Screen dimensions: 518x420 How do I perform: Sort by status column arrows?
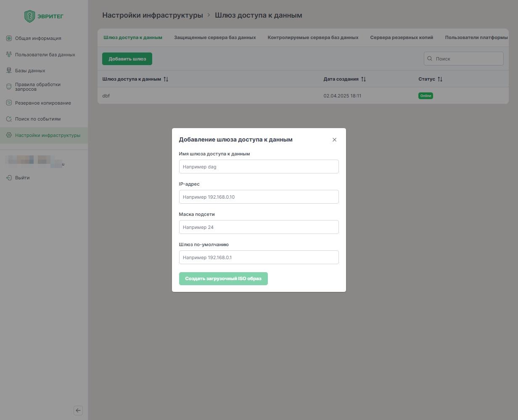tap(440, 79)
